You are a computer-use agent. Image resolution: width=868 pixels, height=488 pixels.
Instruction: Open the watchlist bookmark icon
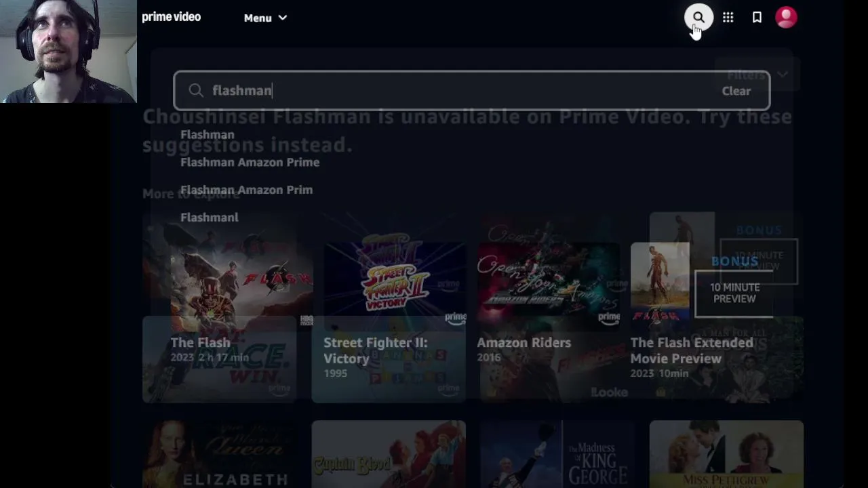click(x=757, y=18)
